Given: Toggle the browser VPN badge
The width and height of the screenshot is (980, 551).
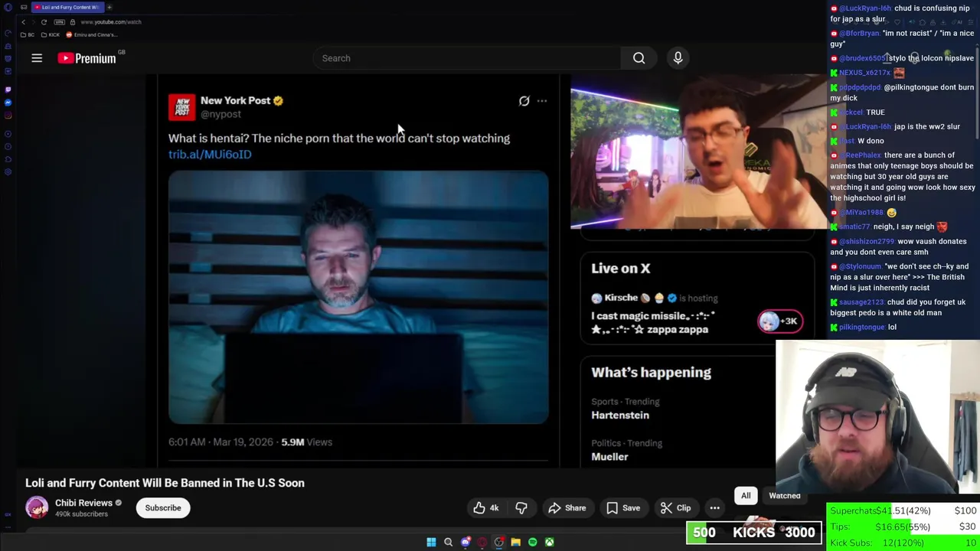Looking at the screenshot, I should pos(60,22).
